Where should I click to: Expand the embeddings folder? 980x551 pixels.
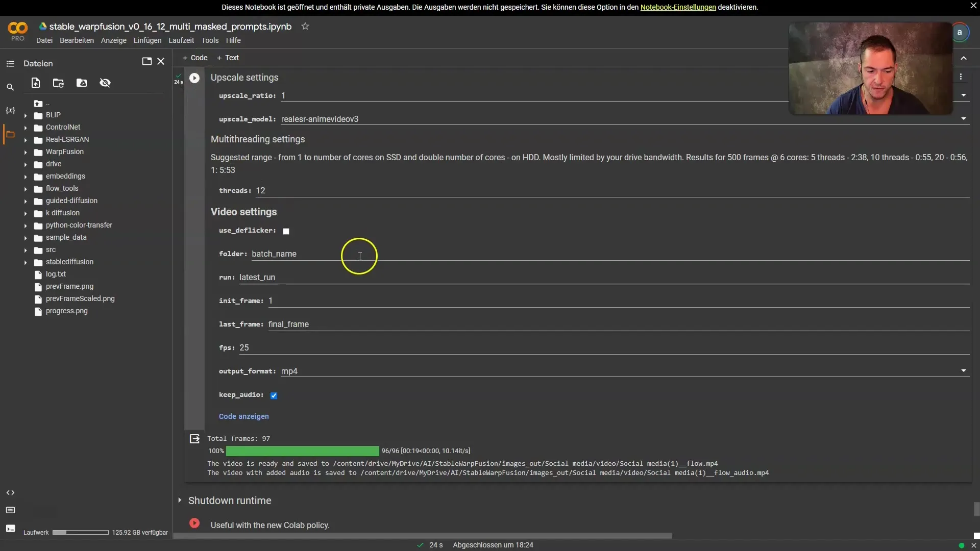coord(26,177)
